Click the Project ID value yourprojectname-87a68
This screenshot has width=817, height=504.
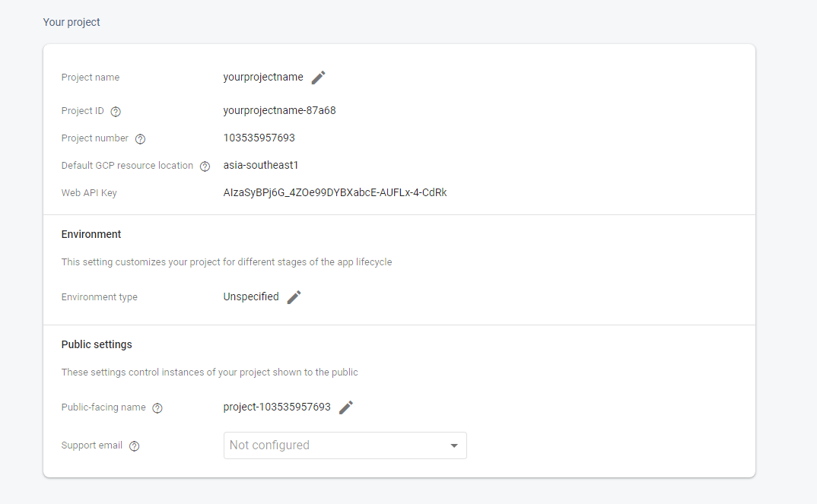point(279,110)
